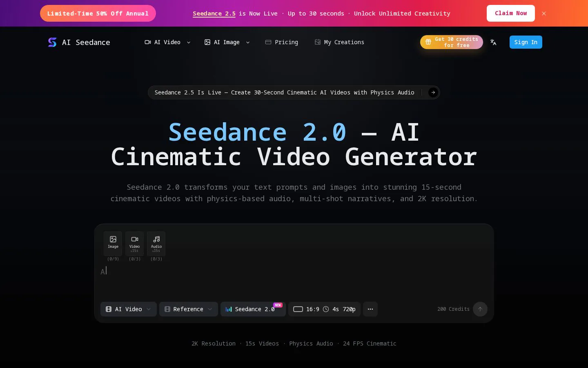Open the language translation icon

pyautogui.click(x=493, y=42)
